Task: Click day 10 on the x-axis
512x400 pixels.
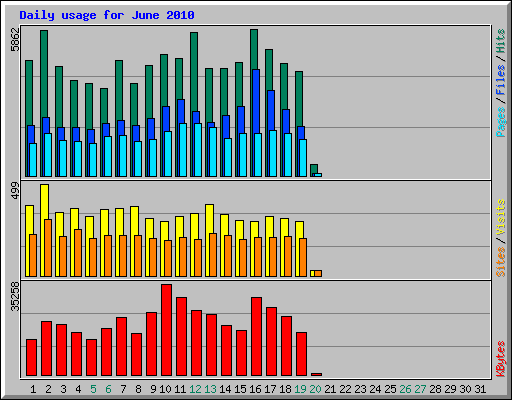Action: 165,389
